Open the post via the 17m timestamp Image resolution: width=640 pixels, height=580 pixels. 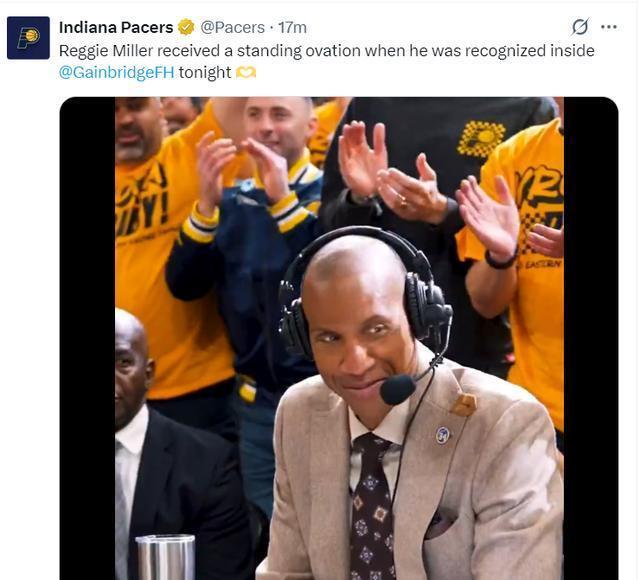(292, 28)
